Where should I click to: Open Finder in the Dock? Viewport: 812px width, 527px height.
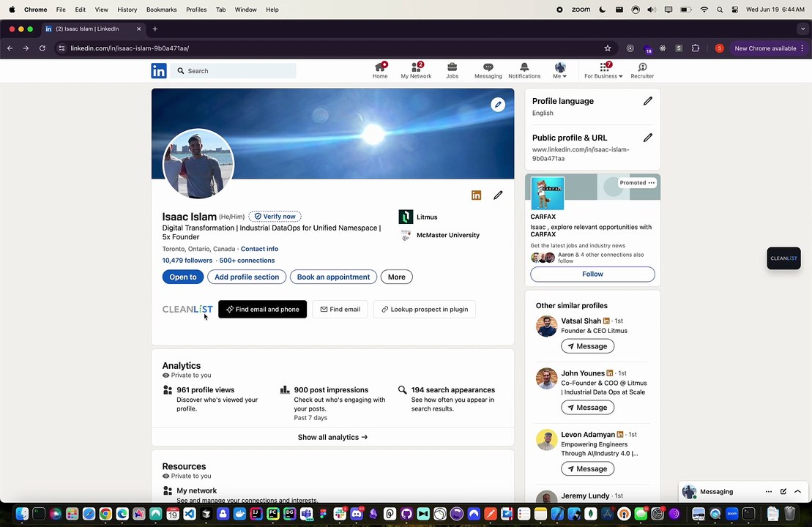(22, 514)
